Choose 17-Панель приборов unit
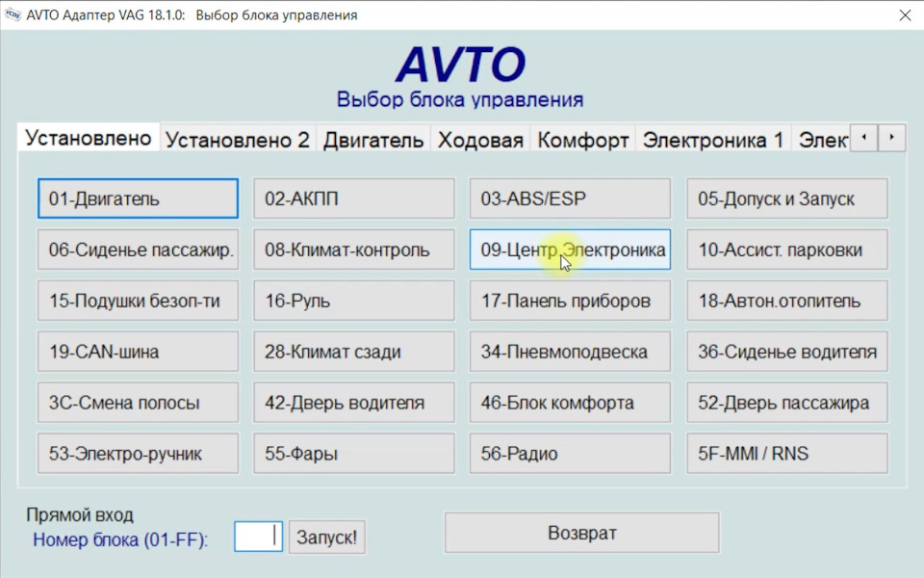The image size is (924, 578). pos(570,301)
